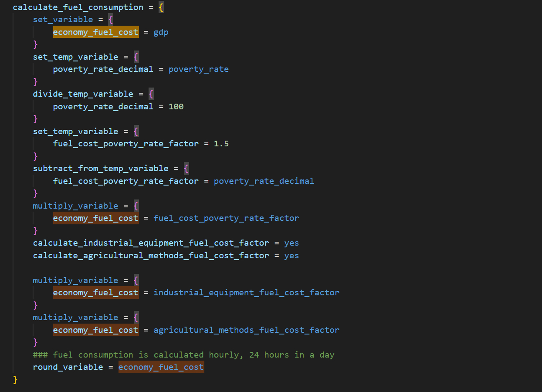Click poverty_rate_decimal assigned to poverty_rate
542x392 pixels.
coord(103,69)
